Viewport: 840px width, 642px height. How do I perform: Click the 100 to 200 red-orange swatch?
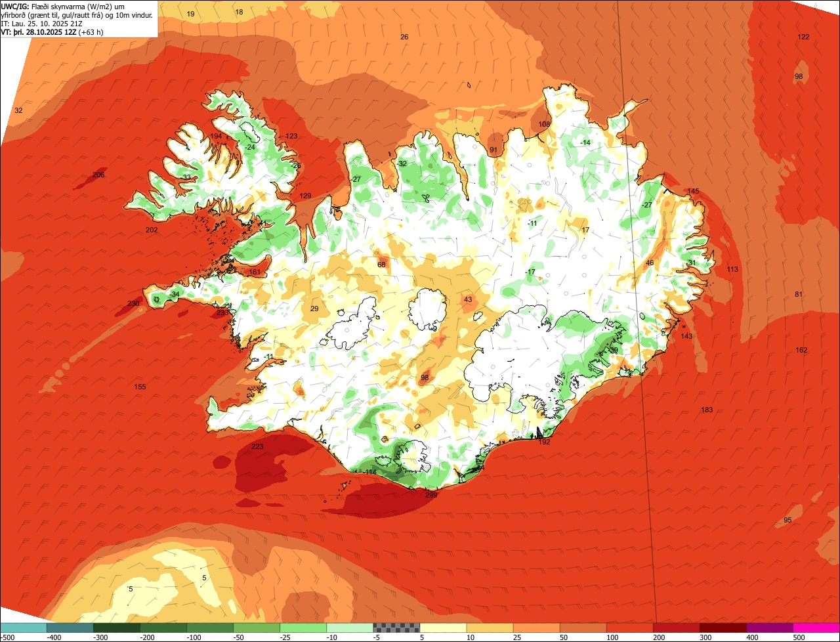coord(629,628)
